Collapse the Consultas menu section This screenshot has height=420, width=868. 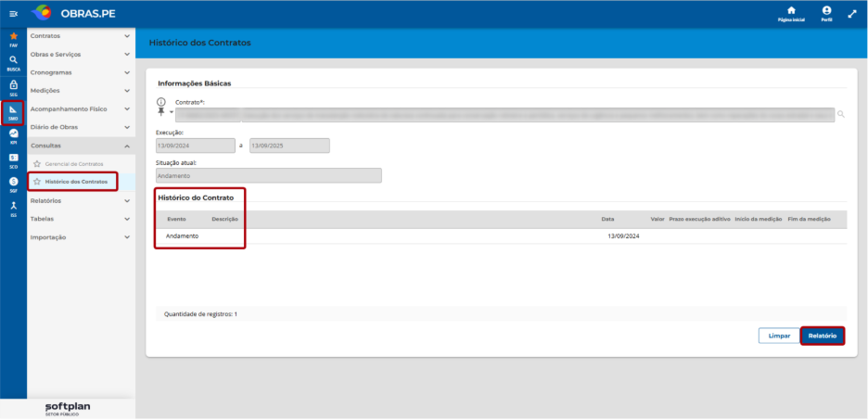81,146
